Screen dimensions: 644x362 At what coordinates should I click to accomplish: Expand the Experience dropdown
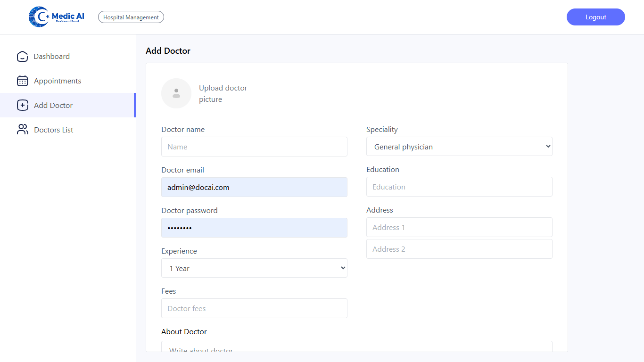coord(254,268)
